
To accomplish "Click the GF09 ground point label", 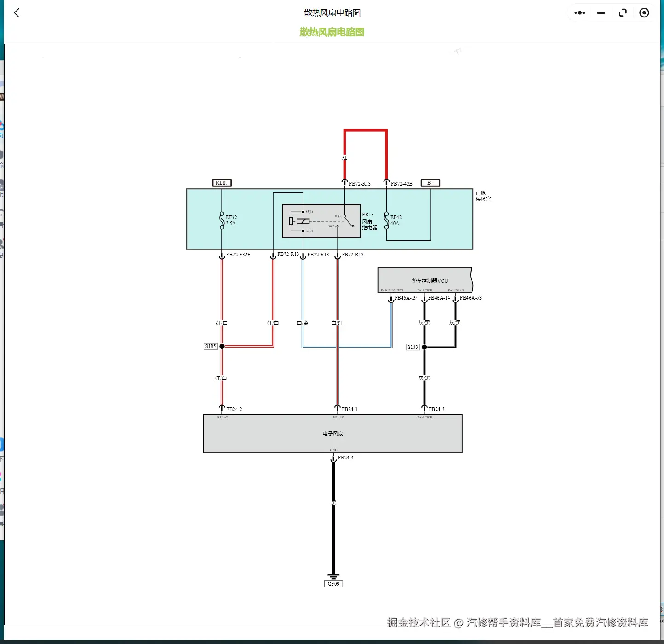I will tap(333, 584).
